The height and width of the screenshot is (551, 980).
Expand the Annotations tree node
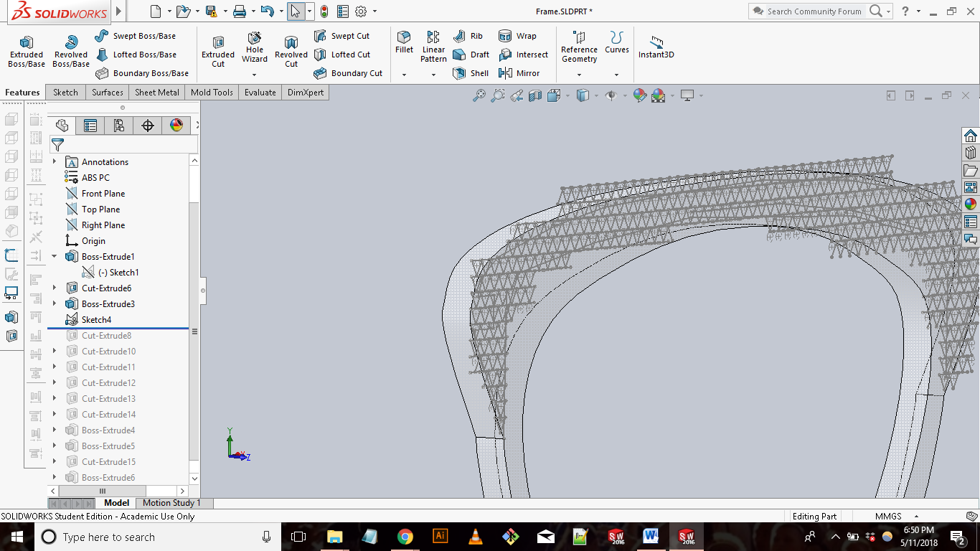pyautogui.click(x=55, y=162)
